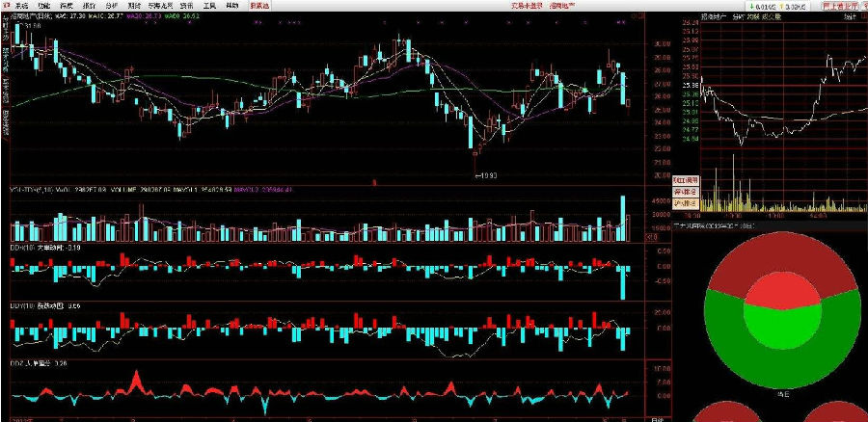Click the small scale box below the volume axis
The image size is (868, 422).
pyautogui.click(x=652, y=237)
